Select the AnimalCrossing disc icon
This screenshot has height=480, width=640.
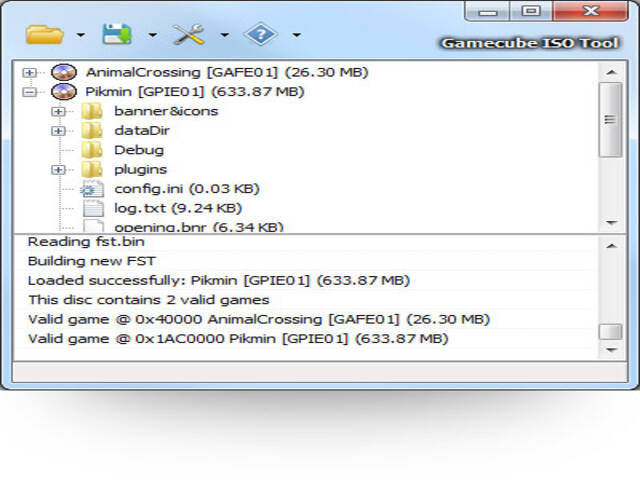[63, 72]
